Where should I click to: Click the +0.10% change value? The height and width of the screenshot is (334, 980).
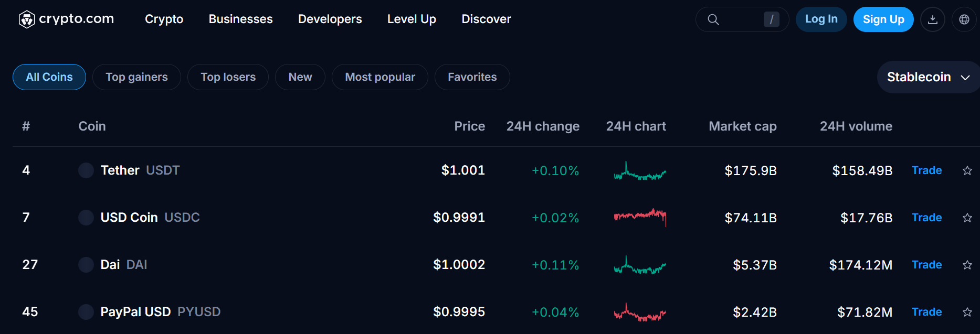(555, 171)
